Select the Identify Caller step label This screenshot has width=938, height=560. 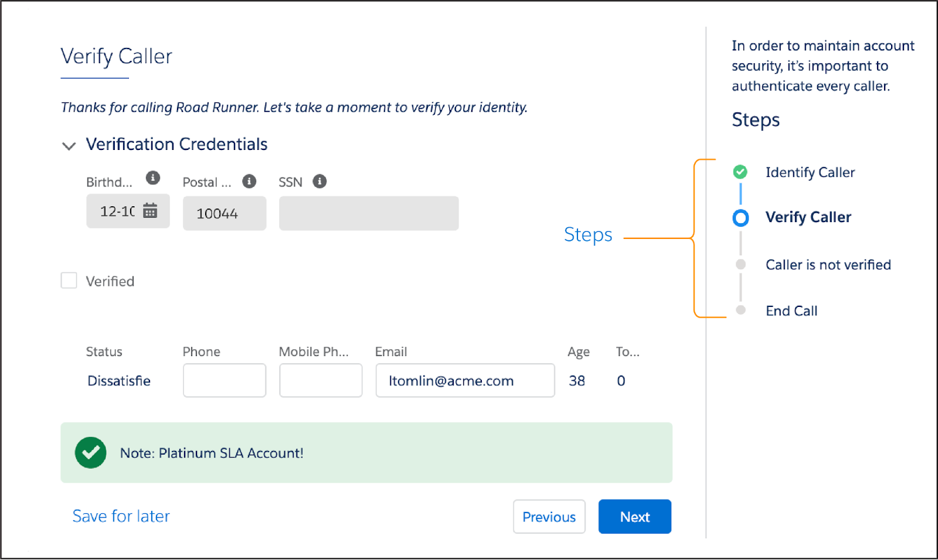pos(810,172)
